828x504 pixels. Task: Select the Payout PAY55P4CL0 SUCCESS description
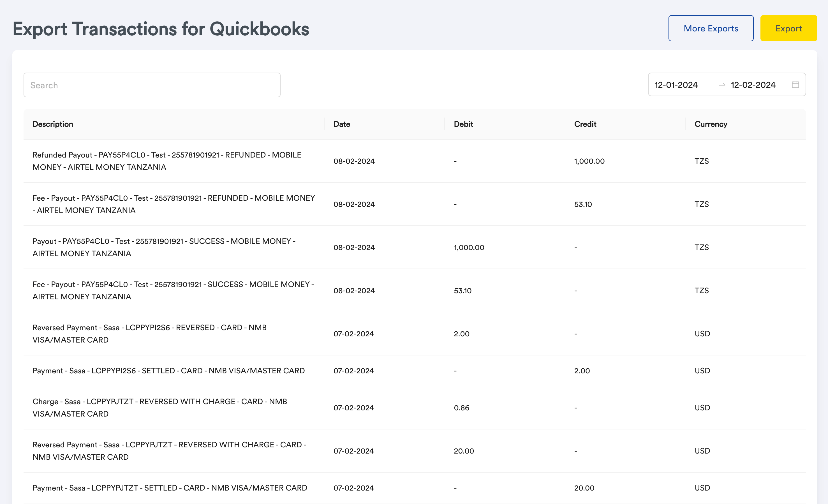164,247
